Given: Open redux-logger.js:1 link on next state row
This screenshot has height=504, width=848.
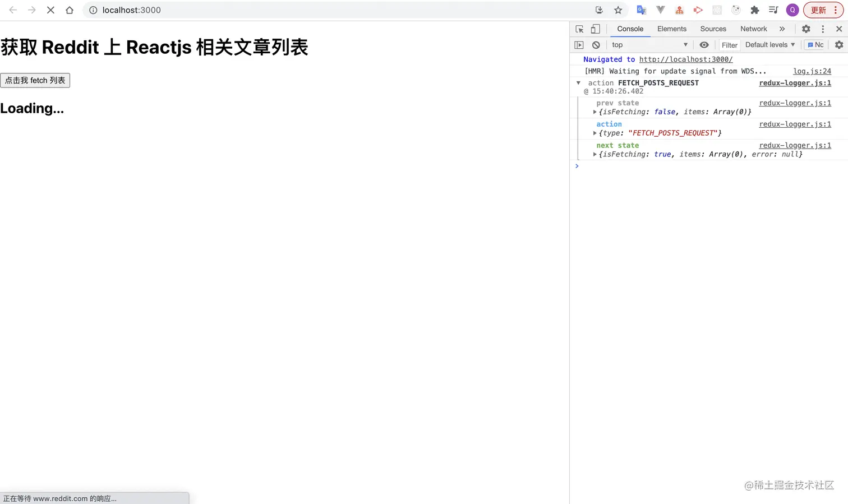Looking at the screenshot, I should click(x=795, y=146).
